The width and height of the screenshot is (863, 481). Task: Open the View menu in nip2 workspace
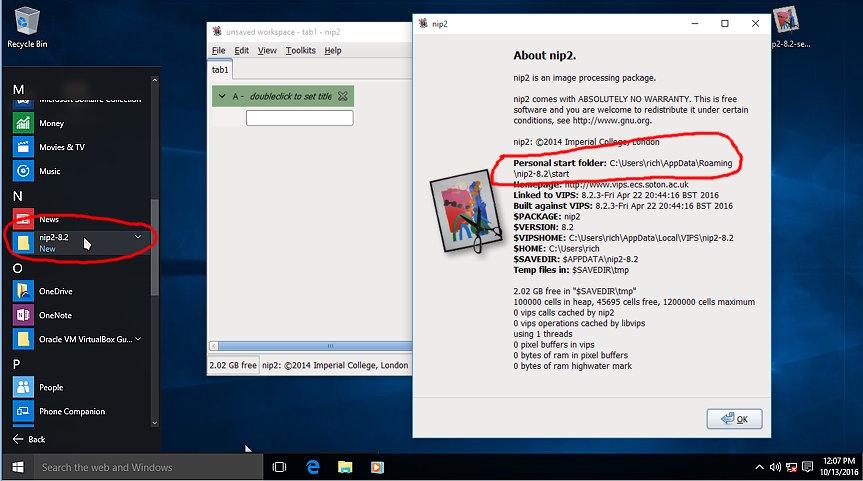click(267, 50)
